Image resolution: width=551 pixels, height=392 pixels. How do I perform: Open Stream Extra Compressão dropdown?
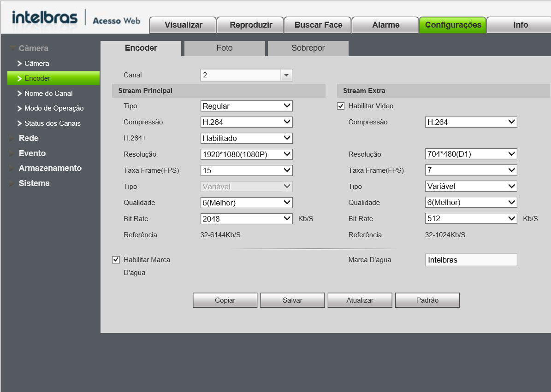(471, 122)
